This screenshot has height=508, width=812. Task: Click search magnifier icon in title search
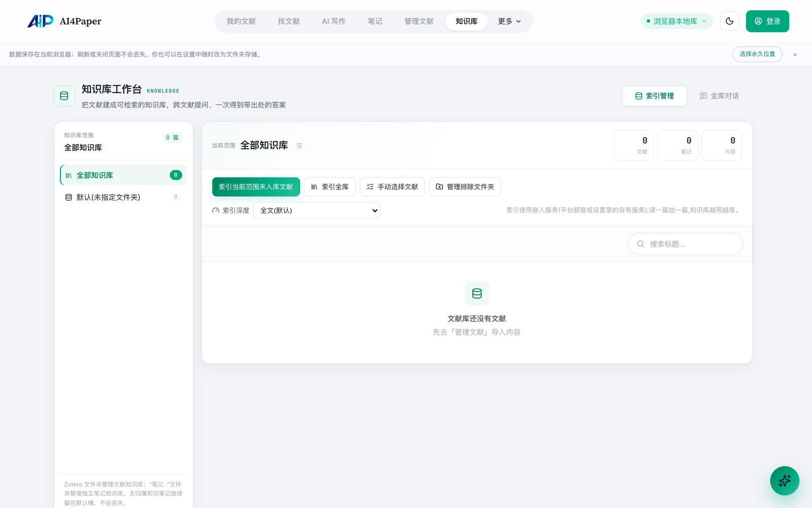(x=640, y=244)
